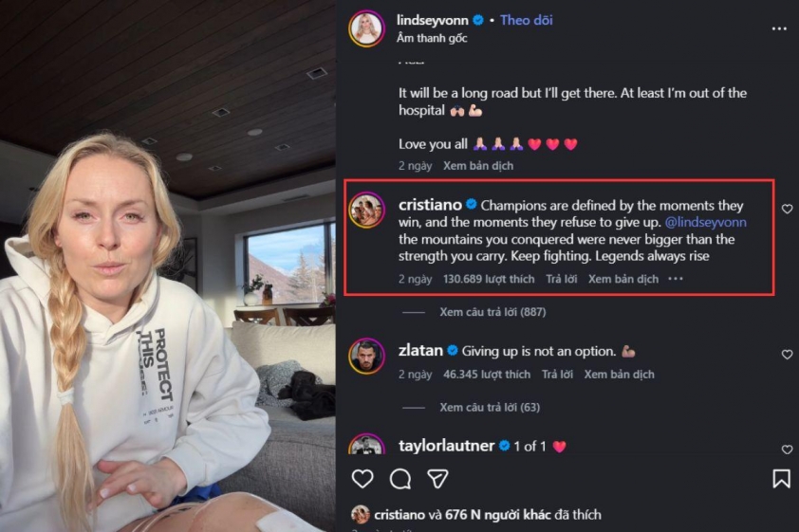The height and width of the screenshot is (532, 799).
Task: Expand the 63 replies to Zlatan's comment
Action: tap(489, 408)
